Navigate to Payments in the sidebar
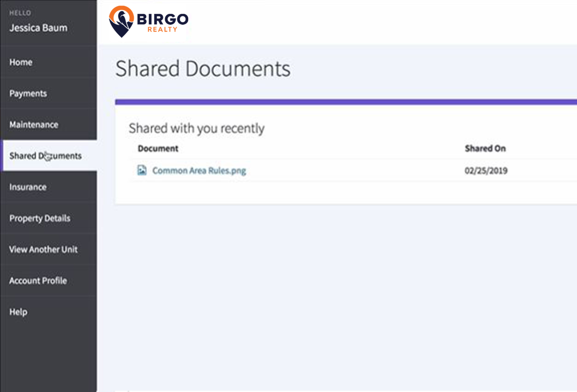 (28, 93)
